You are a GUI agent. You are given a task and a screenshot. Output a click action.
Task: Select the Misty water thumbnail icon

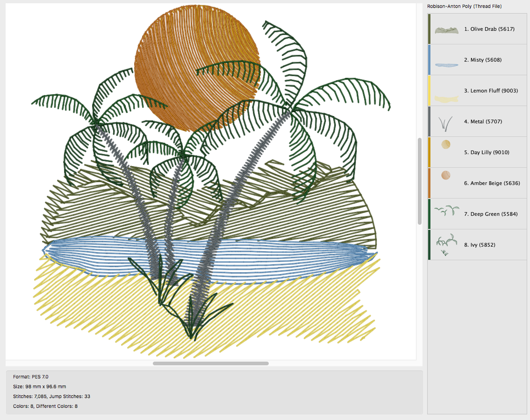(447, 65)
